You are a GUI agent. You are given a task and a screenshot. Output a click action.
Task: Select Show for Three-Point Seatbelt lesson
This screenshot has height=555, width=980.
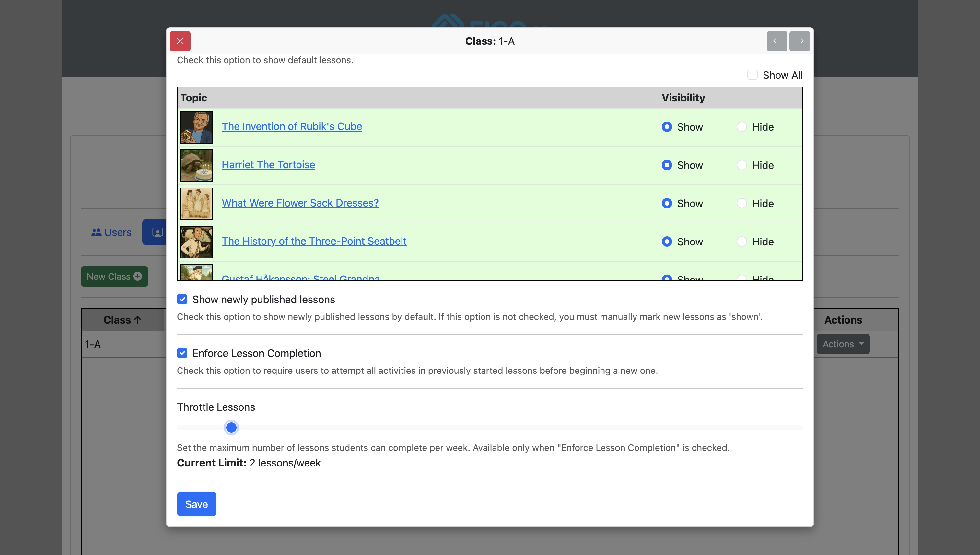coord(667,241)
